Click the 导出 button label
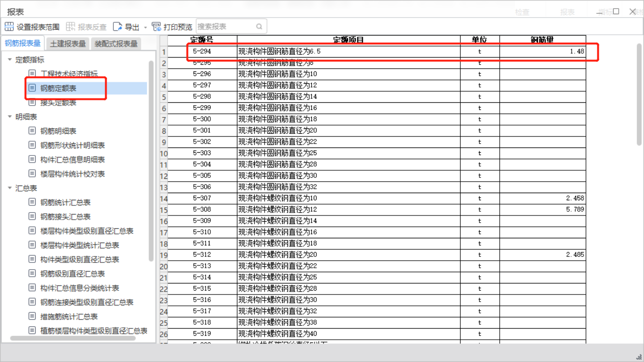The image size is (644, 362). [x=132, y=27]
